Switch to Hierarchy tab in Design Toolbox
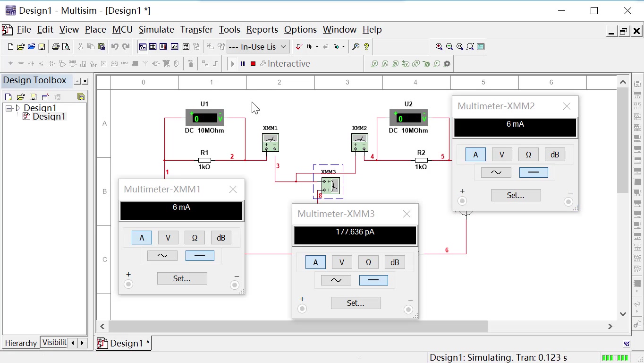Image resolution: width=644 pixels, height=363 pixels. click(21, 343)
